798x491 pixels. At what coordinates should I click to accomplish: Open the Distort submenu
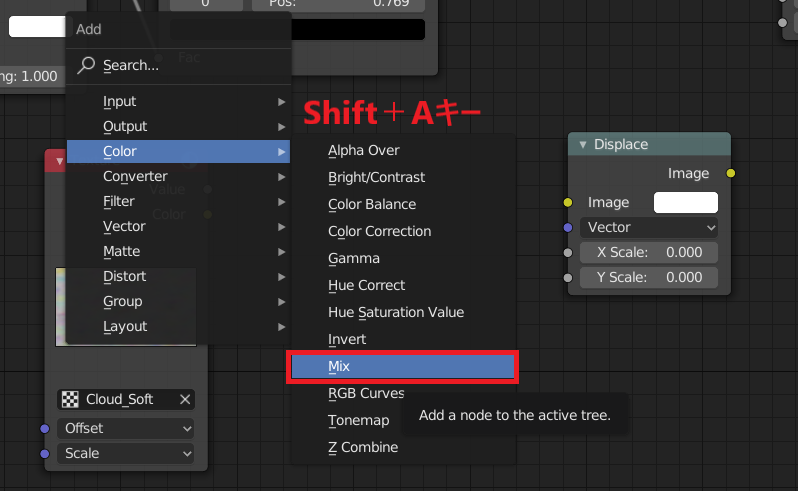pos(178,276)
